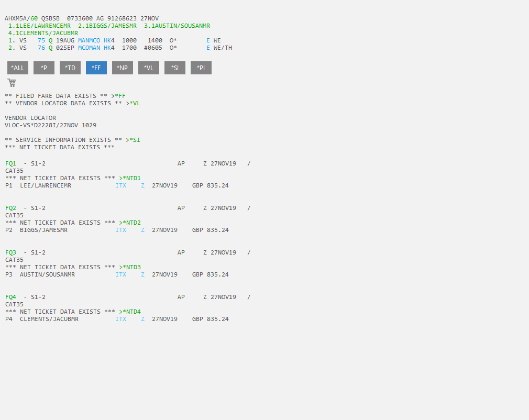Click booking class Q on segment 1
This screenshot has width=529, height=420.
point(51,40)
